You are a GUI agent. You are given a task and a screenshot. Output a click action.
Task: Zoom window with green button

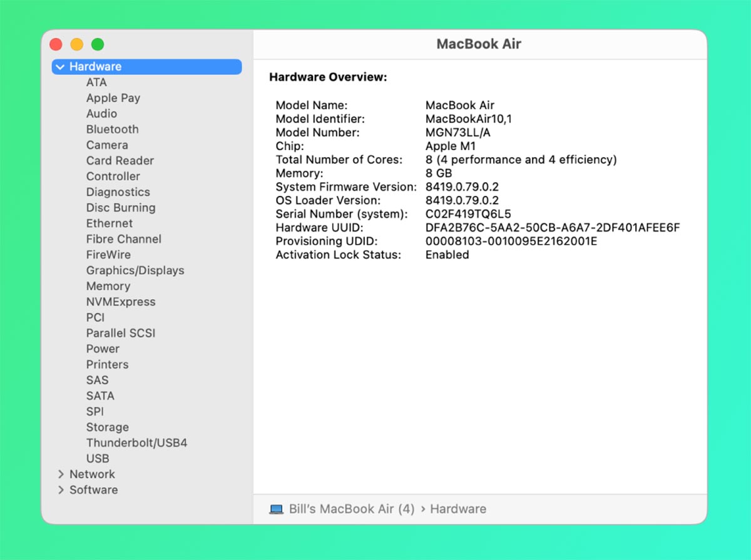click(98, 44)
